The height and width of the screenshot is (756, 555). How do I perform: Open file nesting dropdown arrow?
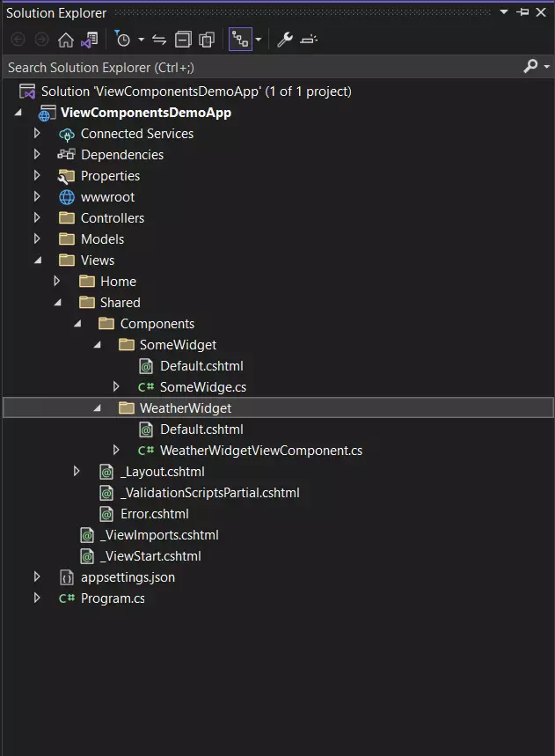pos(259,40)
